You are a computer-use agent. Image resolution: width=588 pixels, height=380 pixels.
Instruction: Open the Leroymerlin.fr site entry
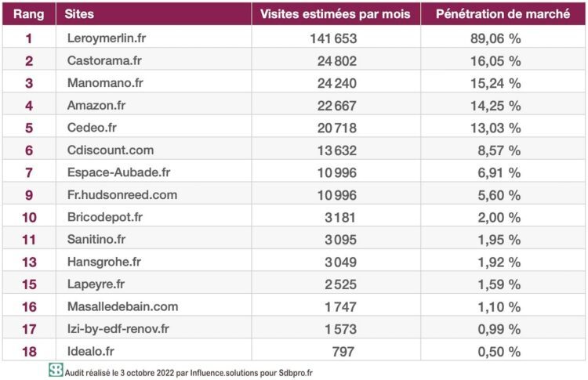click(106, 38)
